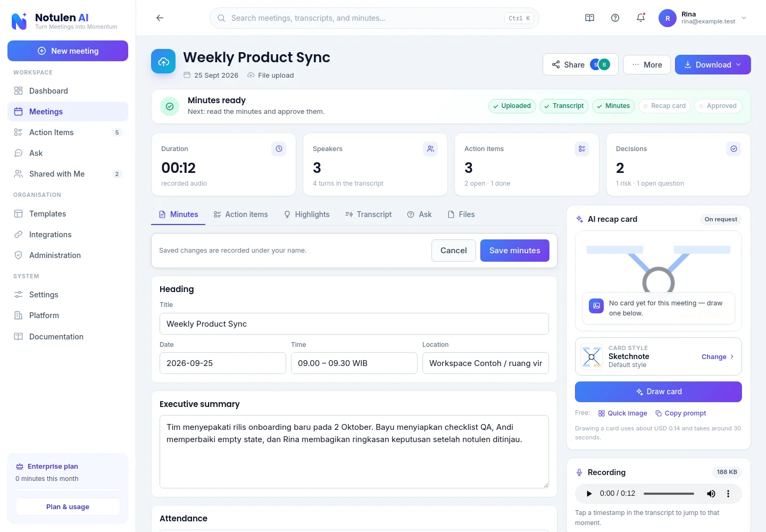Click the Rina avatar
Viewport: 766px width, 532px height.
[x=668, y=18]
